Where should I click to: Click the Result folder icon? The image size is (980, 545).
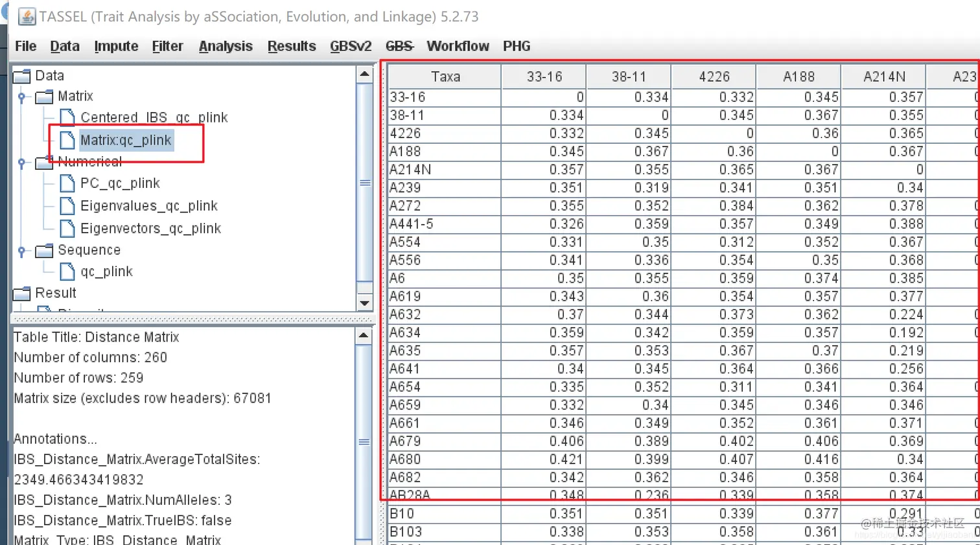click(22, 294)
